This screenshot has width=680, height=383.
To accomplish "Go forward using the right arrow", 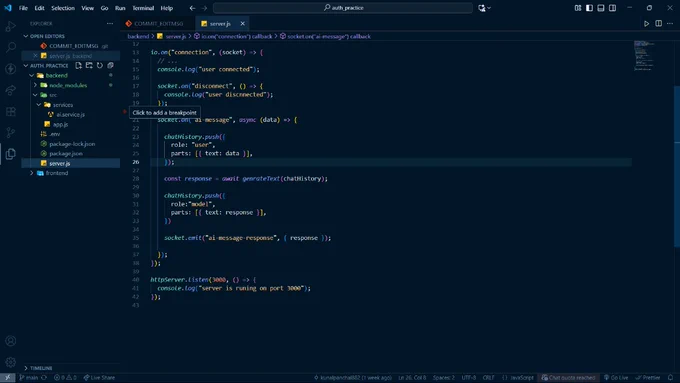I will pyautogui.click(x=204, y=8).
